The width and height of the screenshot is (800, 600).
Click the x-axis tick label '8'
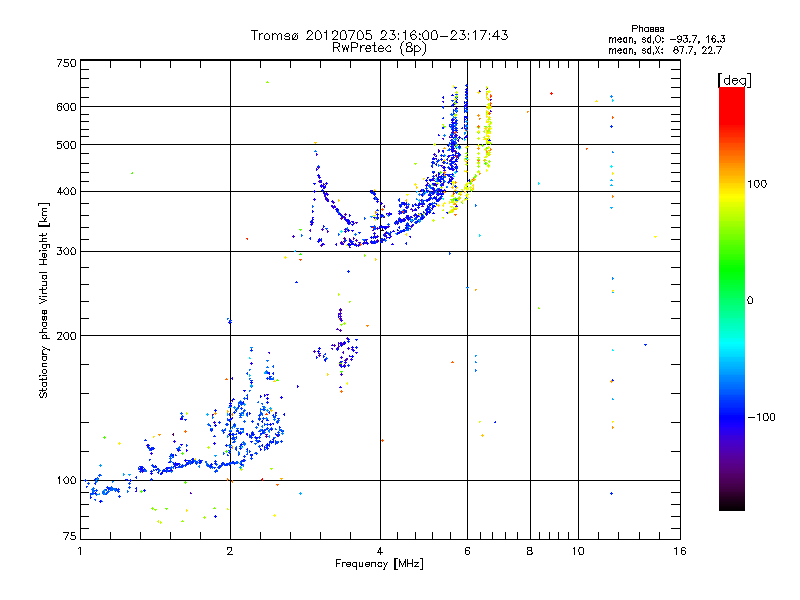coord(530,551)
